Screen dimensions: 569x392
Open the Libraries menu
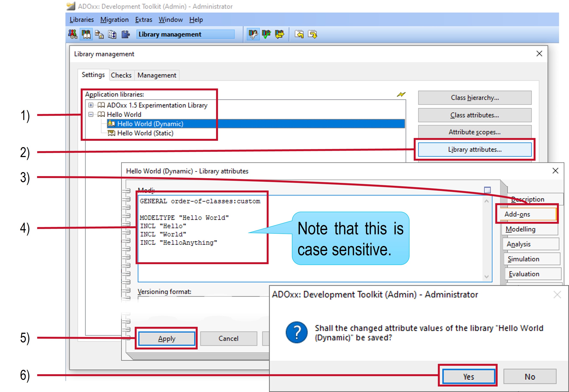[x=82, y=20]
